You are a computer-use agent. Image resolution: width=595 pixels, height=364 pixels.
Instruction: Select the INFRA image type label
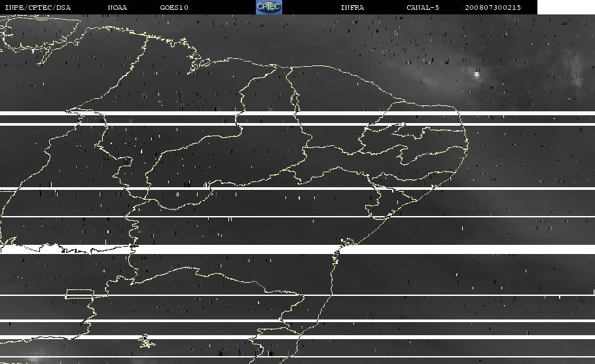click(x=352, y=7)
